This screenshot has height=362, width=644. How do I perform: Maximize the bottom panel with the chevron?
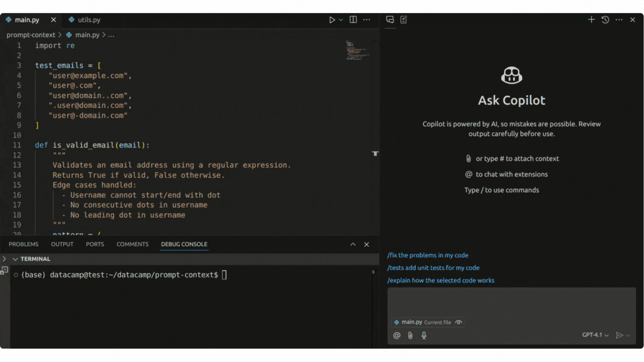click(x=353, y=244)
